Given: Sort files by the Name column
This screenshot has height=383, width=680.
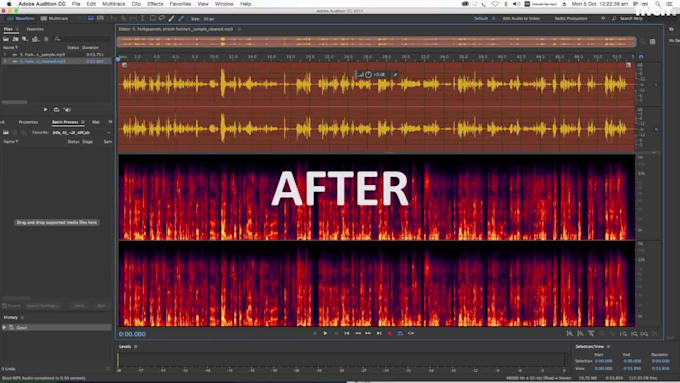Looking at the screenshot, I should click(10, 47).
